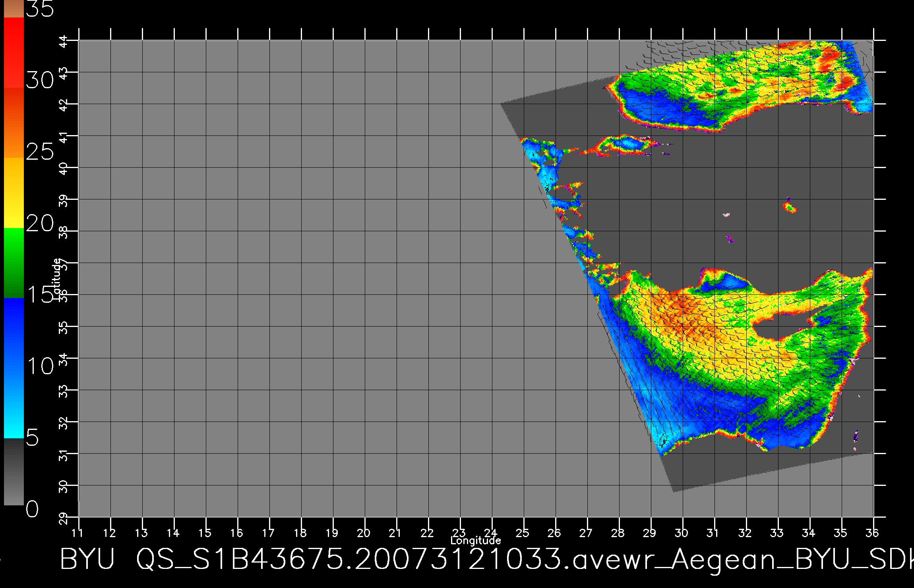The image size is (914, 588).
Task: Click the "Longitude" axis title
Action: pos(476,540)
